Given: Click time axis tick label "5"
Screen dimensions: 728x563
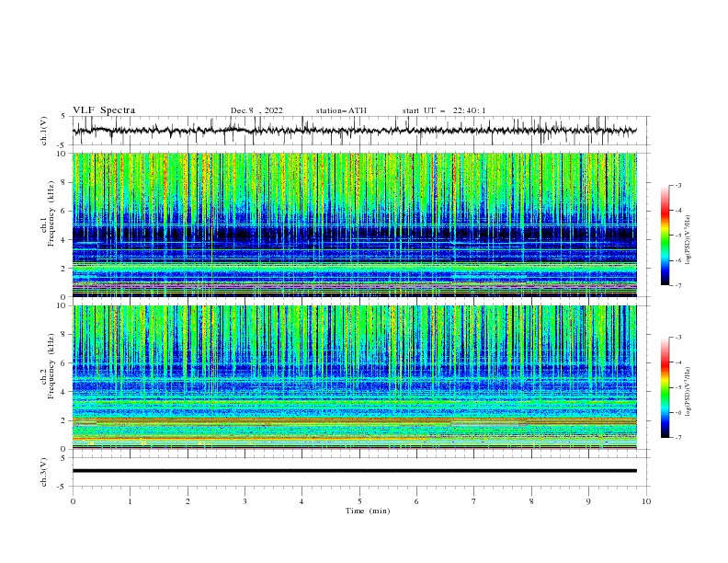Looking at the screenshot, I should point(359,501).
